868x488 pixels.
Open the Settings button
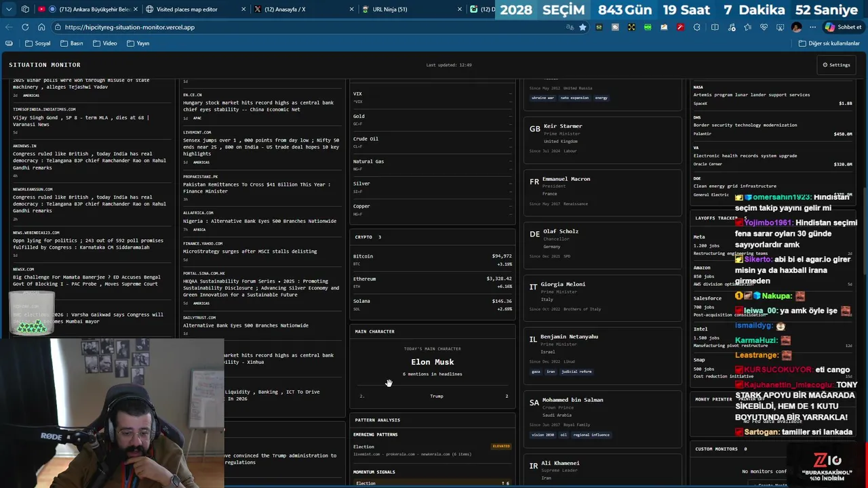click(x=836, y=65)
